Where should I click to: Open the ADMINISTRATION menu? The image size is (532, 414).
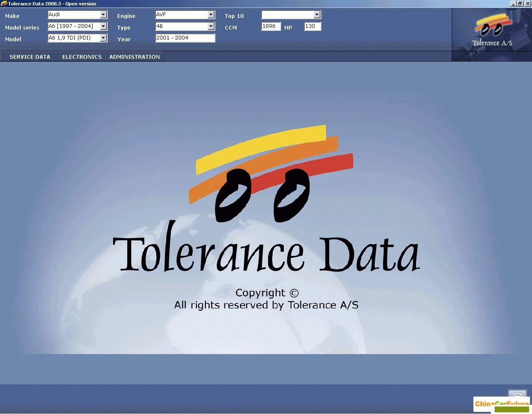[135, 57]
